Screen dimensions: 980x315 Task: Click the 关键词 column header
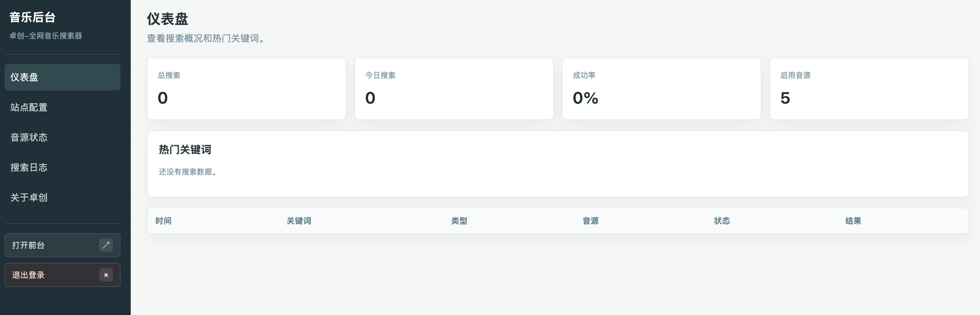click(x=299, y=221)
